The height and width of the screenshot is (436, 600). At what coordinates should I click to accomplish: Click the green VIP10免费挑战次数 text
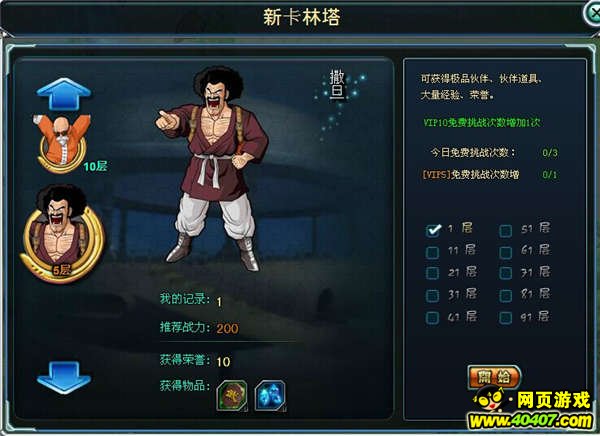481,122
